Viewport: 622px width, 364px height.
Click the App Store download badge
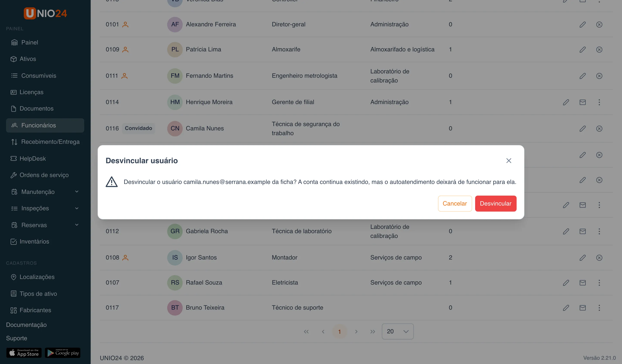[x=24, y=353]
